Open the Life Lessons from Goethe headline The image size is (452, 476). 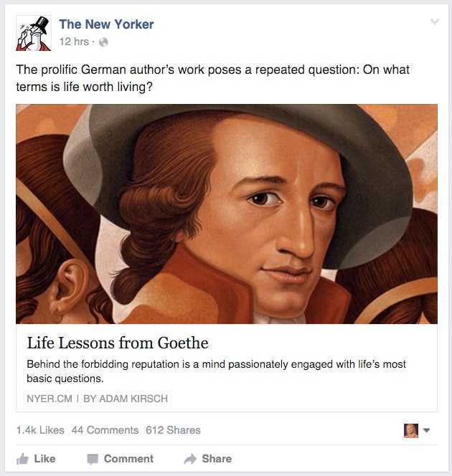(118, 343)
